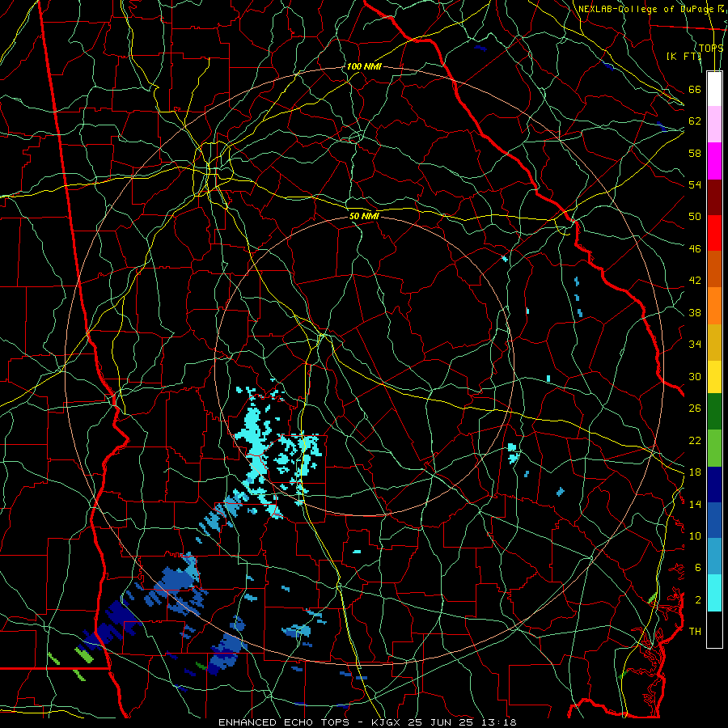The image size is (728, 728).
Task: Select the light green legend color band
Action: [714, 448]
